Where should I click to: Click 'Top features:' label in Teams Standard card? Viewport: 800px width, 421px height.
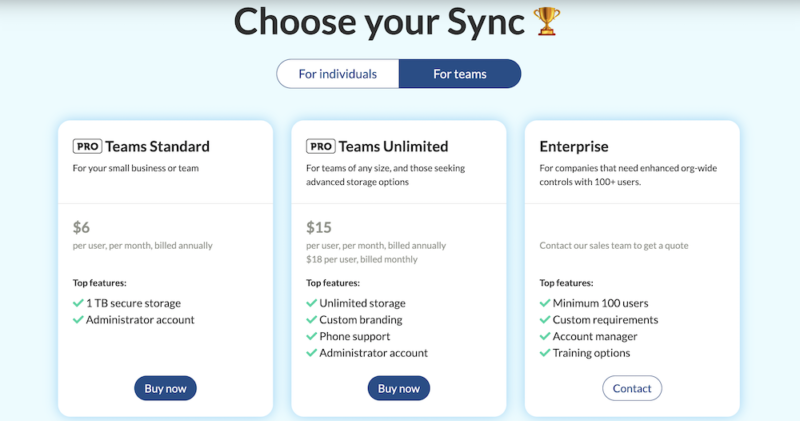(x=99, y=283)
